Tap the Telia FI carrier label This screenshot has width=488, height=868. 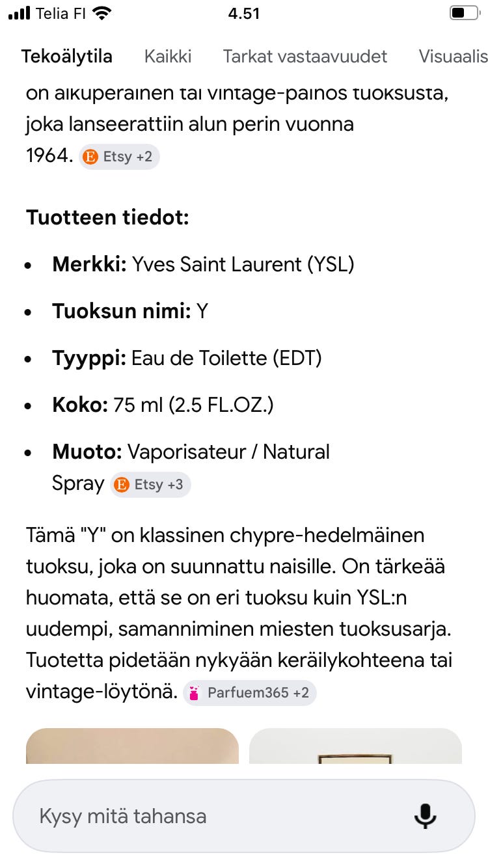tap(61, 14)
